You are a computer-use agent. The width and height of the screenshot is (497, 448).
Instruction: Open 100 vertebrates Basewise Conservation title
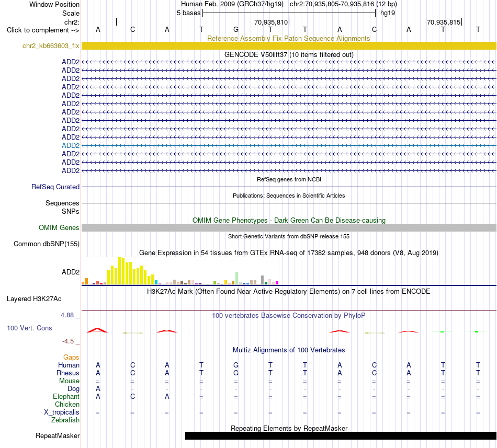point(288,315)
